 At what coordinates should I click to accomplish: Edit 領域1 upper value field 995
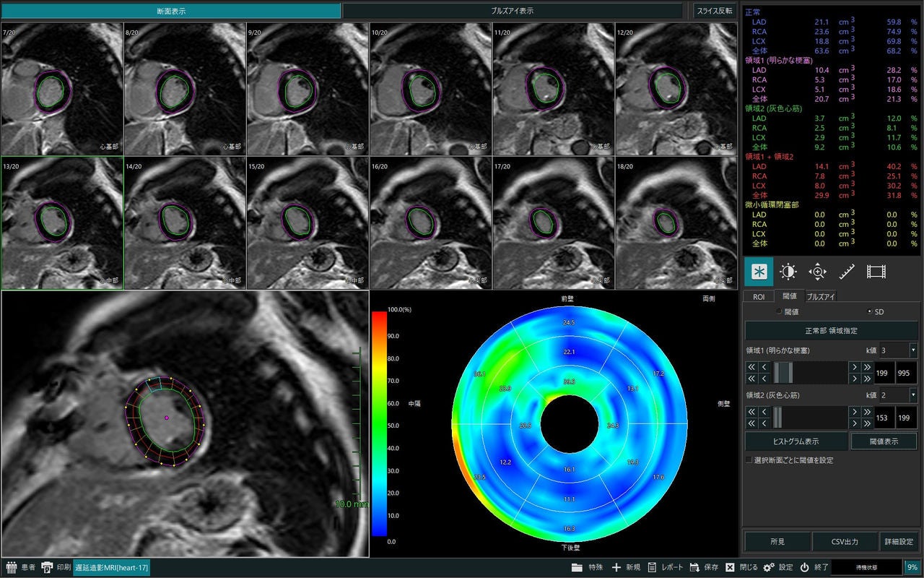pos(906,373)
